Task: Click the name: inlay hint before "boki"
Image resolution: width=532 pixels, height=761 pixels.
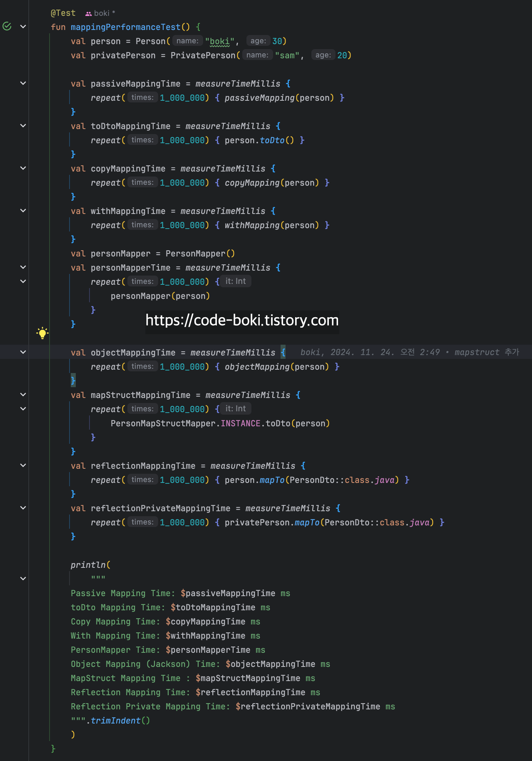Action: 187,41
